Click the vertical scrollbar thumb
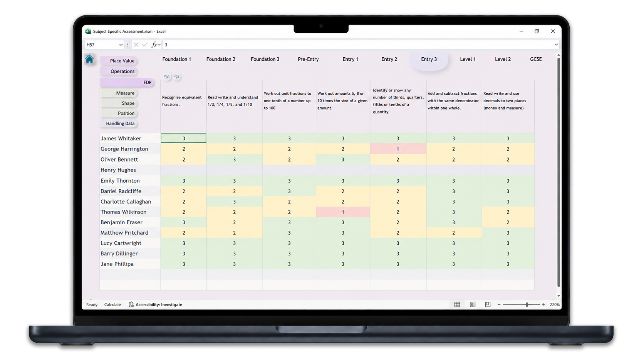The width and height of the screenshot is (644, 362). coord(558,172)
